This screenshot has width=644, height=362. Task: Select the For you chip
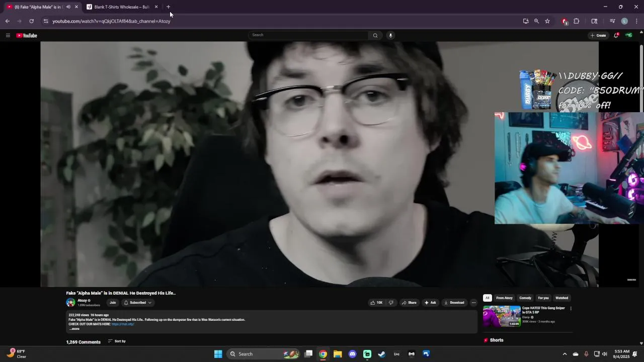pos(543,298)
